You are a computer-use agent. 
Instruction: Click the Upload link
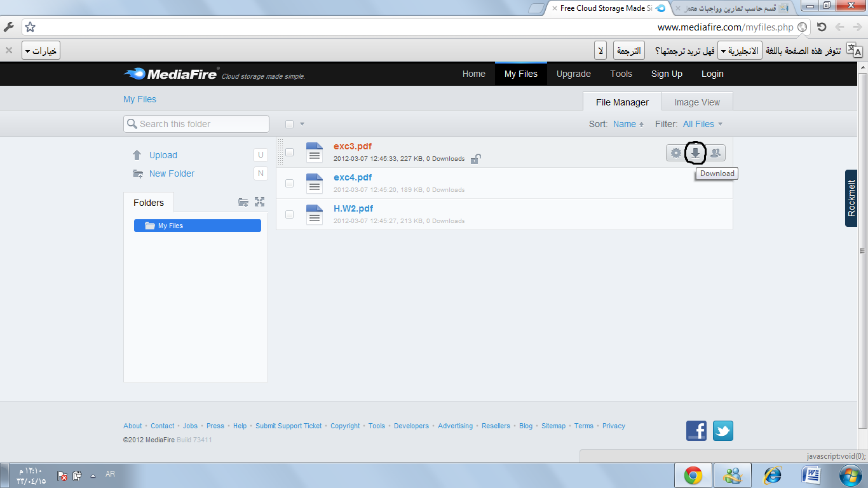tap(163, 155)
